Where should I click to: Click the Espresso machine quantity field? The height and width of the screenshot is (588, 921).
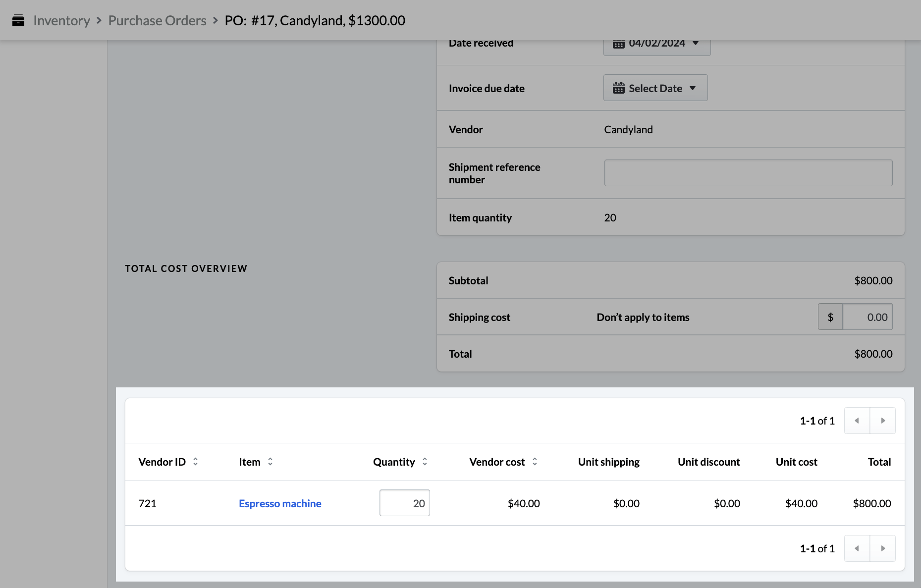point(404,503)
